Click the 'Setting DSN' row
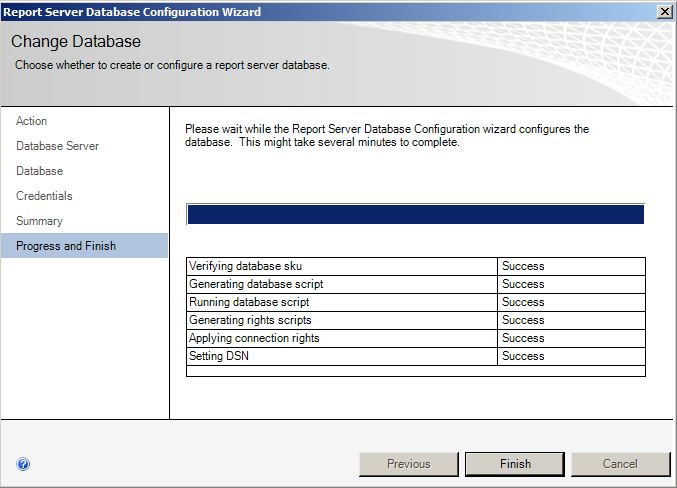 416,356
